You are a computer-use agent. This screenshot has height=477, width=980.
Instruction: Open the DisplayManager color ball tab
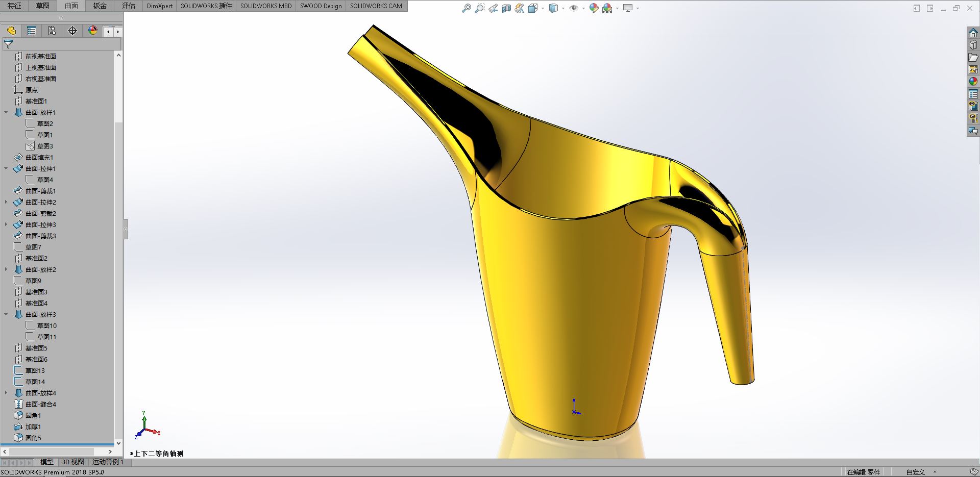(93, 31)
